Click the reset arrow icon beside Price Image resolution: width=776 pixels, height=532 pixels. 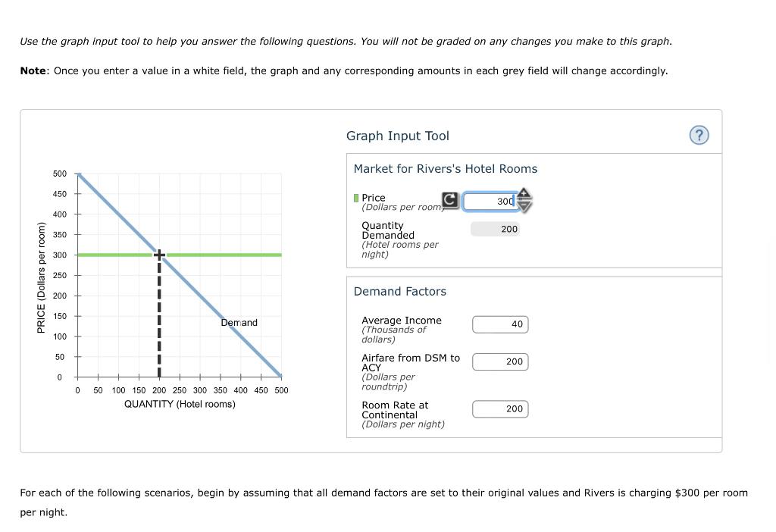449,201
